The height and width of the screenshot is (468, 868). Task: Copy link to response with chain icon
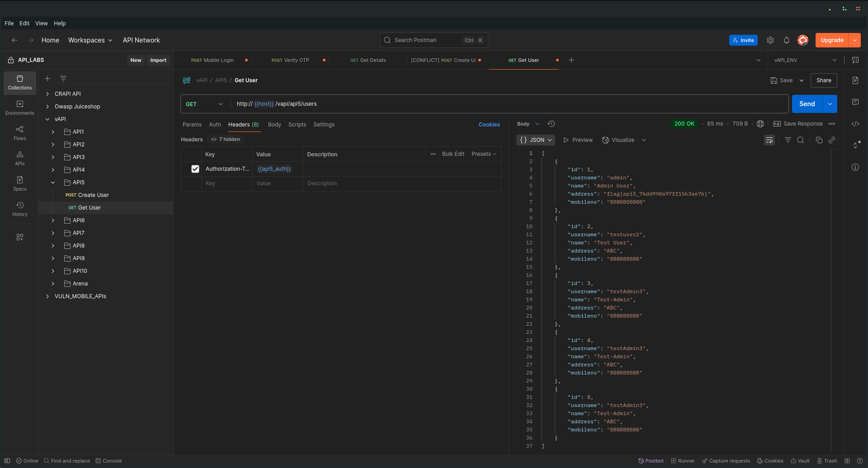832,140
